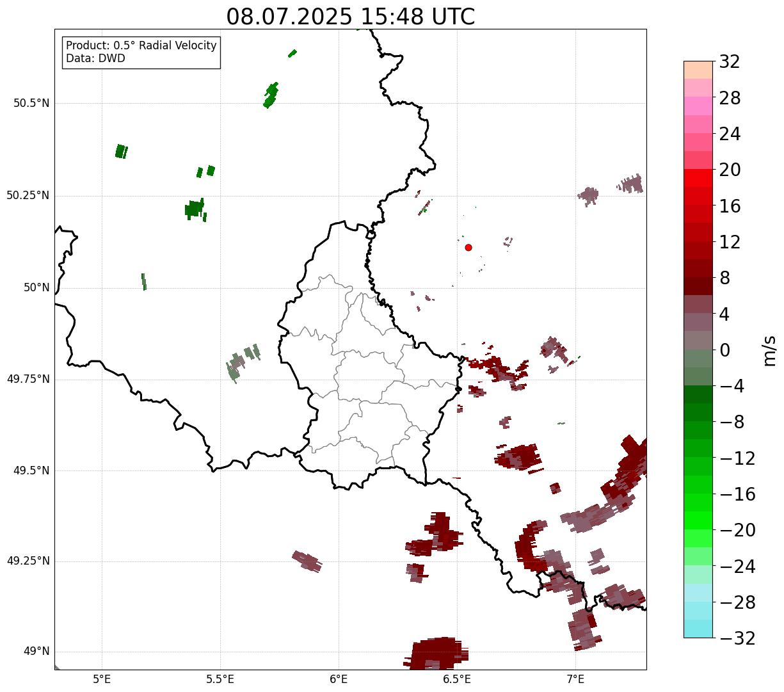Click the 49.5°N latitude label
This screenshot has width=784, height=692.
click(x=31, y=471)
